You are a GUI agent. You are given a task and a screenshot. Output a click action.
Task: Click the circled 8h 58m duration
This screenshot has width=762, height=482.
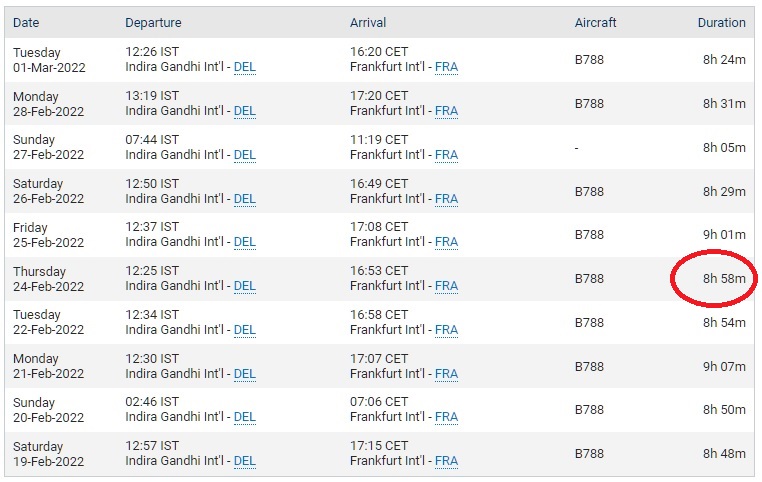[724, 279]
